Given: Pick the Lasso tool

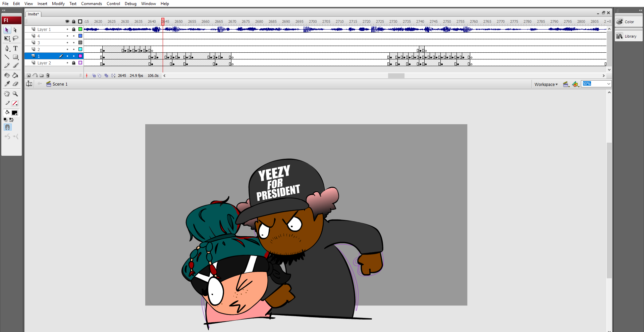Looking at the screenshot, I should tap(15, 39).
